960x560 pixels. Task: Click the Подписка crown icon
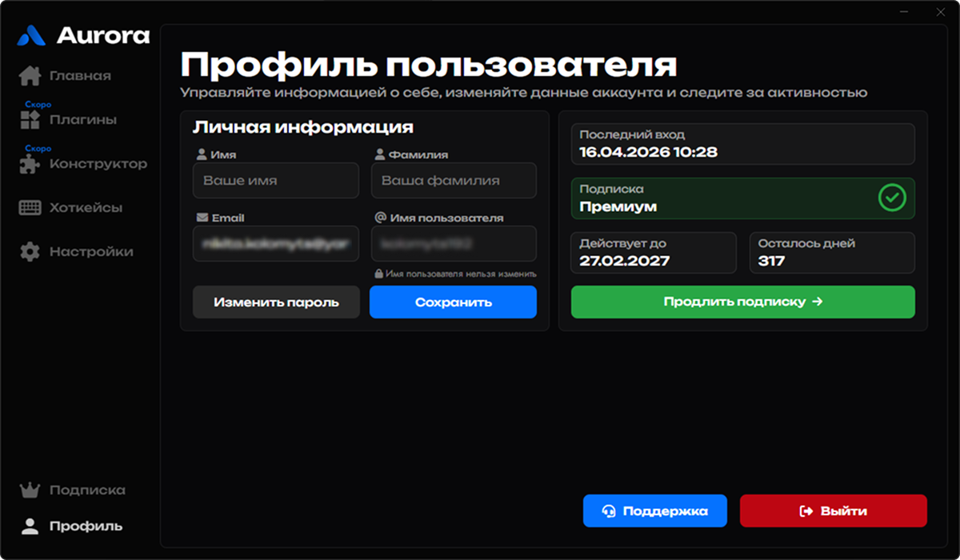pyautogui.click(x=30, y=490)
